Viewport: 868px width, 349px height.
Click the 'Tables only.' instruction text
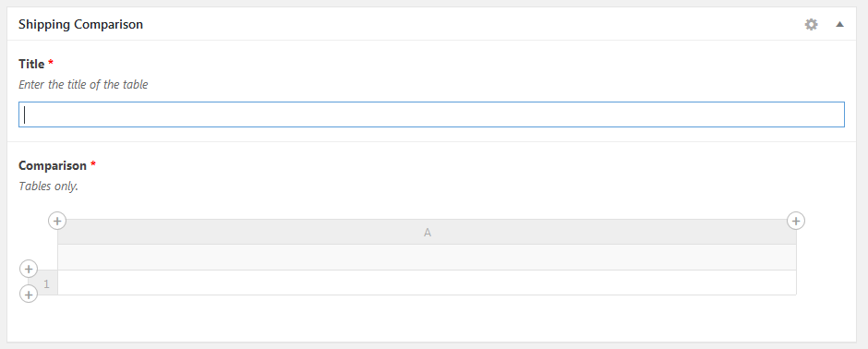click(49, 187)
